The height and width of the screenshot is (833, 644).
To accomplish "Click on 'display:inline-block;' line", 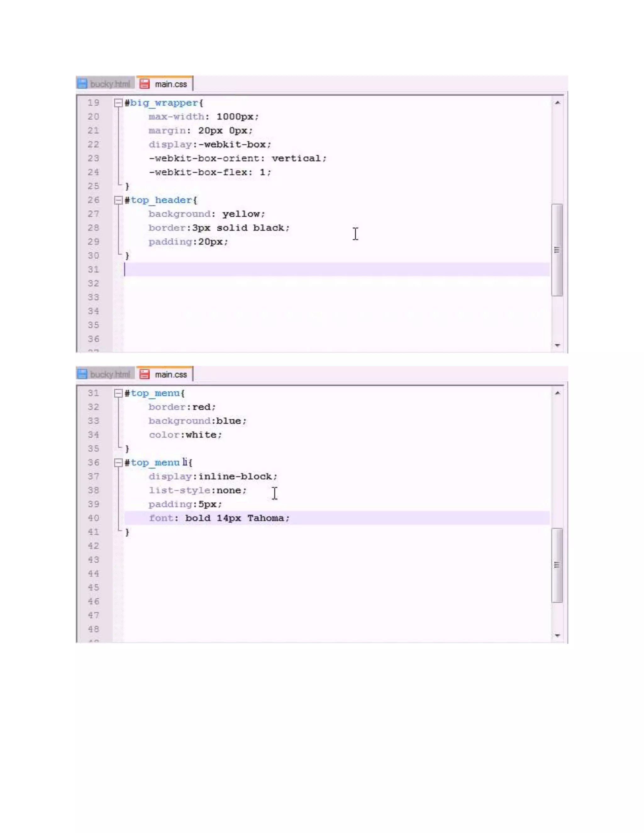I will click(x=213, y=476).
